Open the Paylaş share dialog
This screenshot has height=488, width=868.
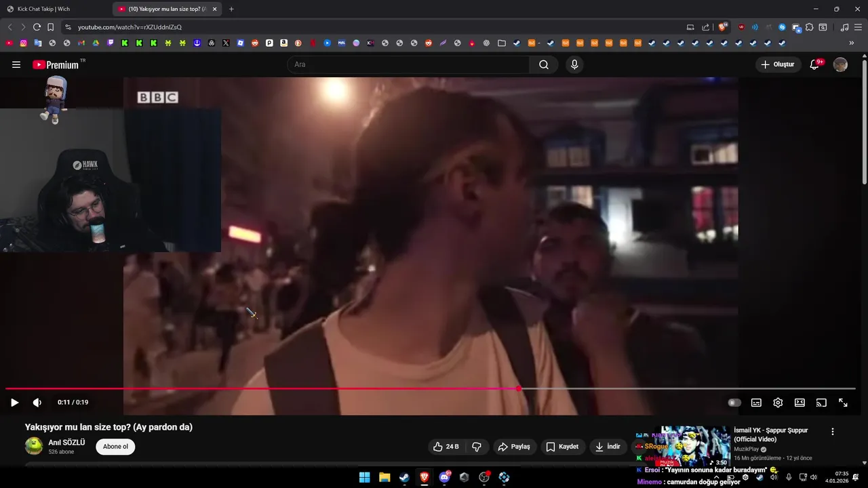[514, 447]
